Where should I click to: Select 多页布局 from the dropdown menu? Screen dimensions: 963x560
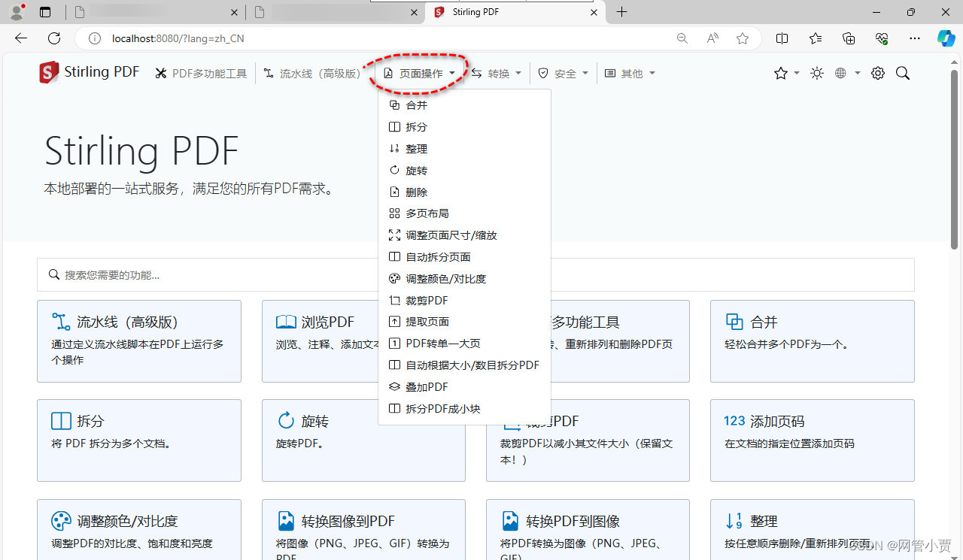464,213
